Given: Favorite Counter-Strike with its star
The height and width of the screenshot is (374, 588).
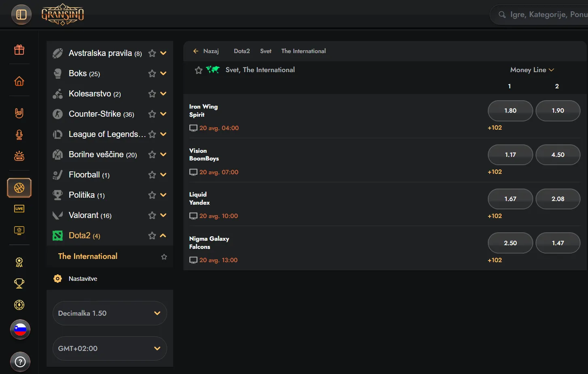Looking at the screenshot, I should point(152,114).
